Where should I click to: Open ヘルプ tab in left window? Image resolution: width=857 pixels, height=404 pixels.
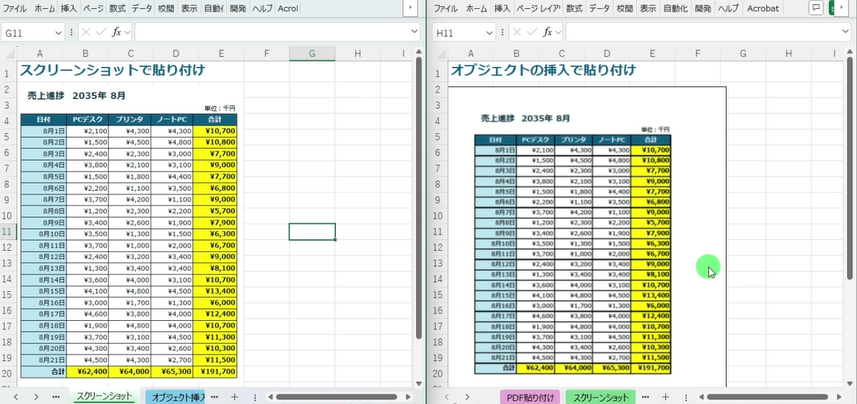tap(262, 8)
